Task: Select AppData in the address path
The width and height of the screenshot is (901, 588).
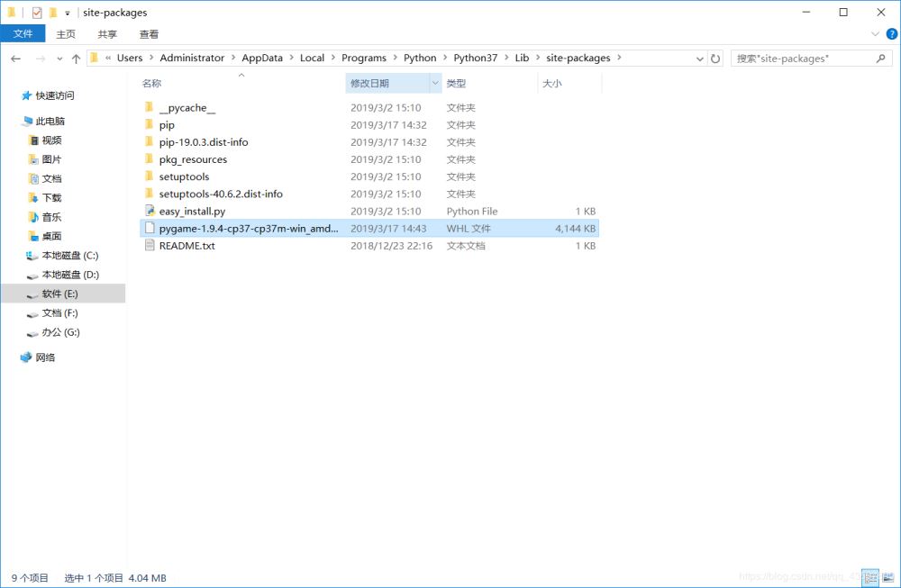Action: [x=262, y=58]
